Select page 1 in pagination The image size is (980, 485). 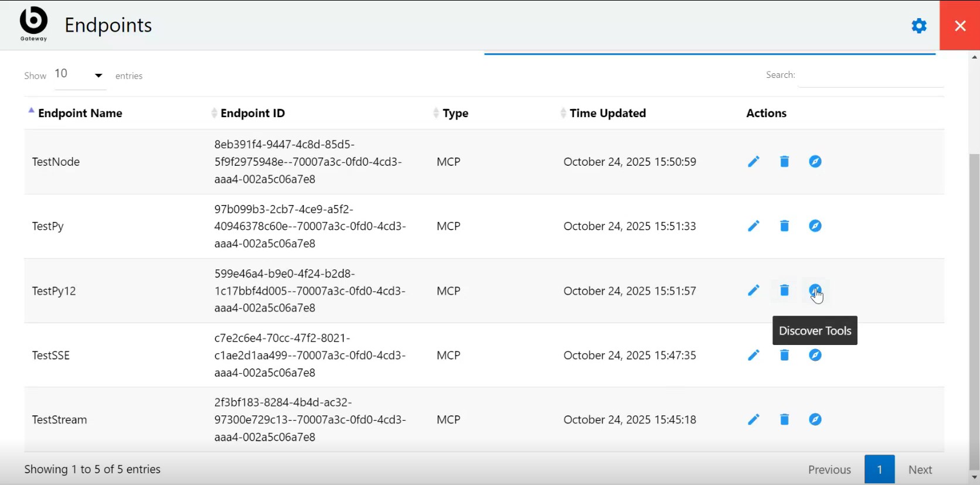click(880, 470)
